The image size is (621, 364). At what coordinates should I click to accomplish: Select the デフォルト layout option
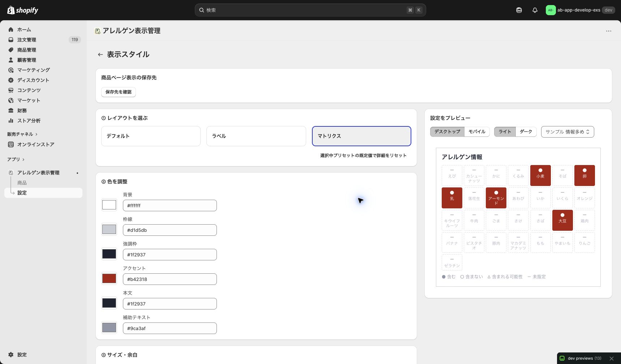coord(151,136)
